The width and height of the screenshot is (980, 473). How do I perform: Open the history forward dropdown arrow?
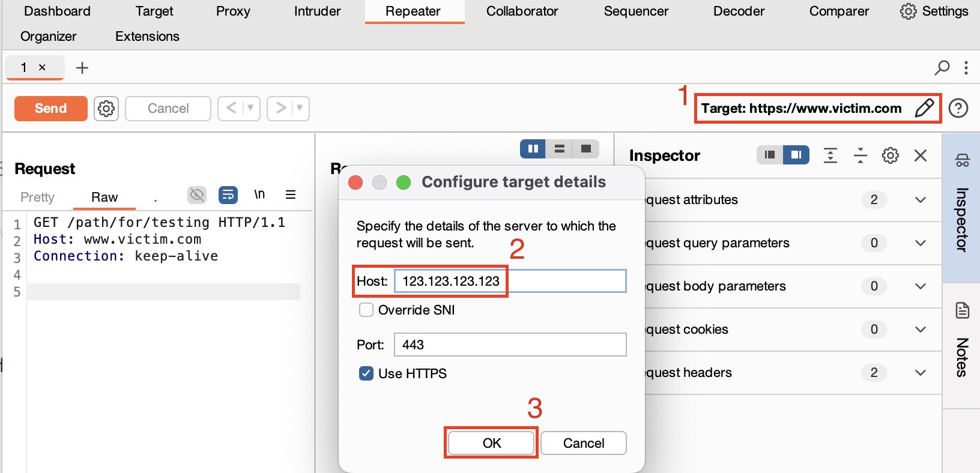tap(300, 108)
